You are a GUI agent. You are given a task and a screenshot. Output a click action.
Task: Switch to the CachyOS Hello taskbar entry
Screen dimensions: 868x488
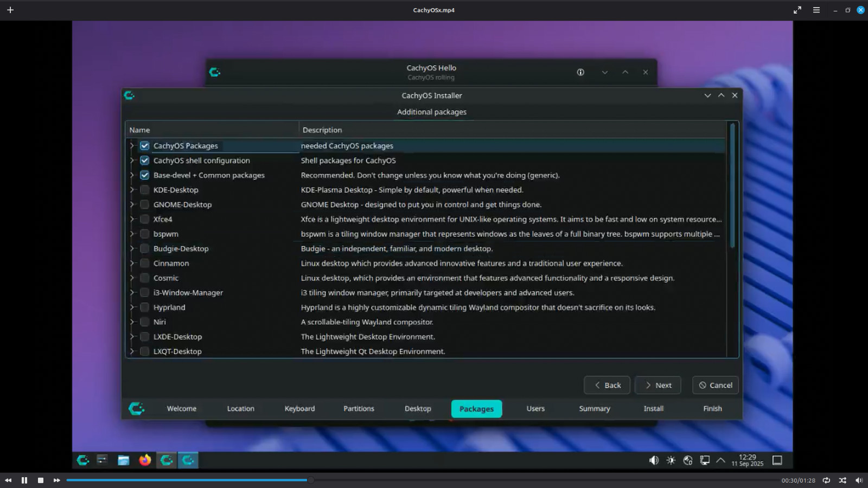click(167, 460)
